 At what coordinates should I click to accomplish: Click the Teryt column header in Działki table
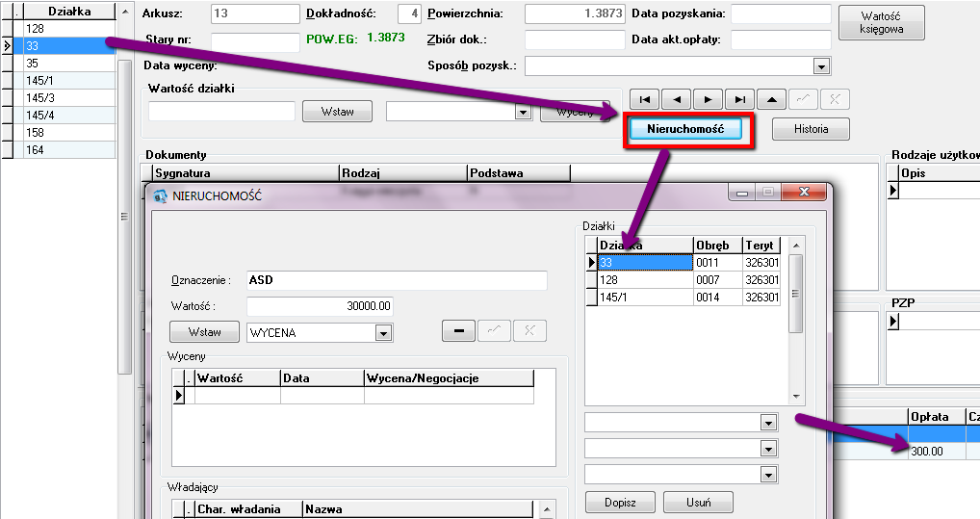click(761, 246)
